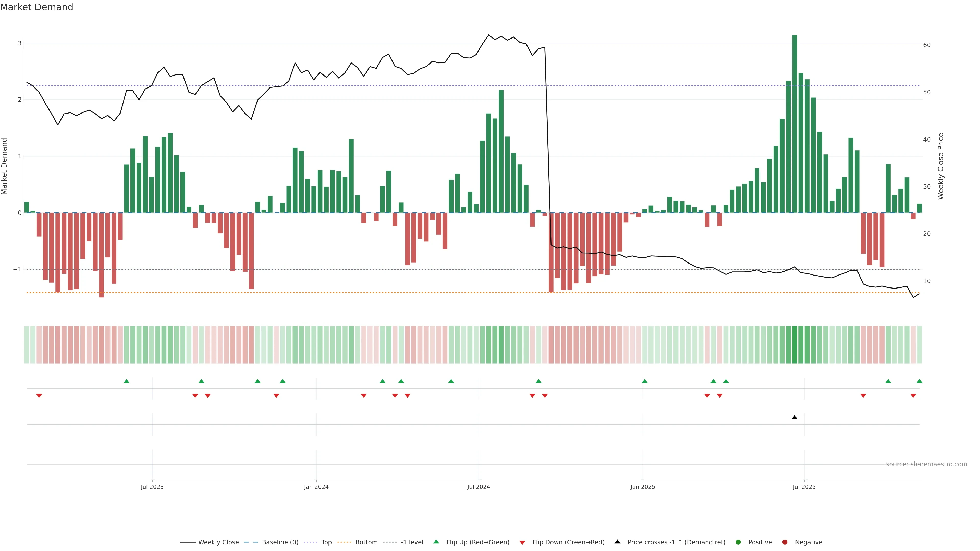Click source: sharemaestro.com text
The image size is (980, 551).
(x=926, y=464)
